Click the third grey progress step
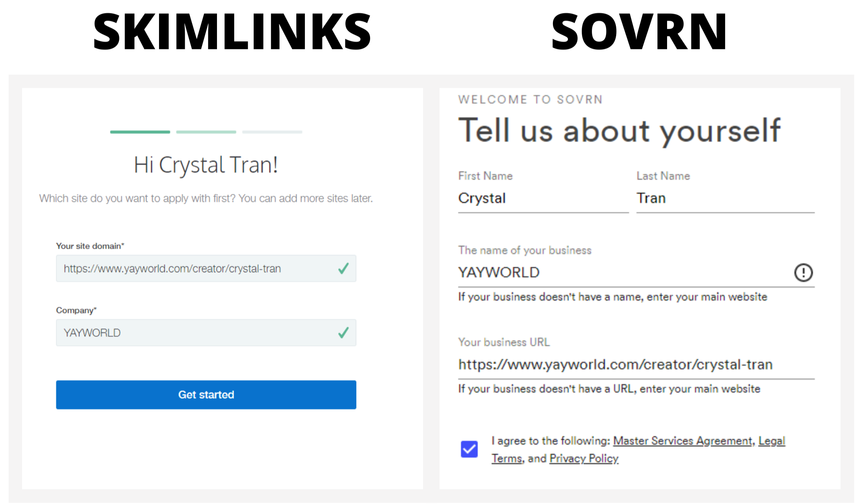Image resolution: width=862 pixels, height=504 pixels. [272, 132]
